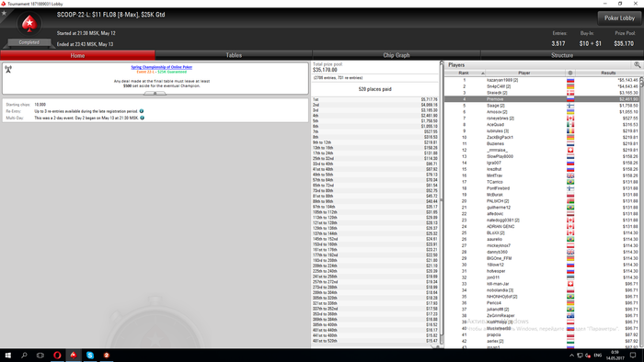Open Windows taskbar search
644x362 pixels.
pos(24,356)
